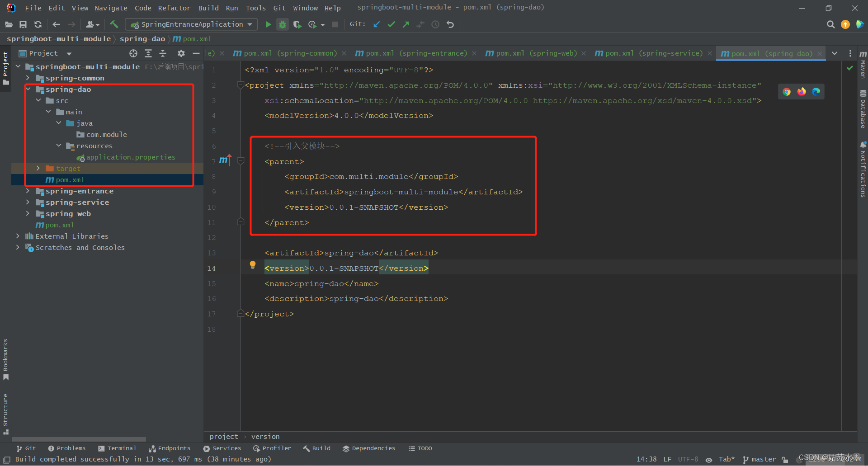Image resolution: width=868 pixels, height=466 pixels.
Task: Click the Build project hammer icon
Action: [x=114, y=24]
